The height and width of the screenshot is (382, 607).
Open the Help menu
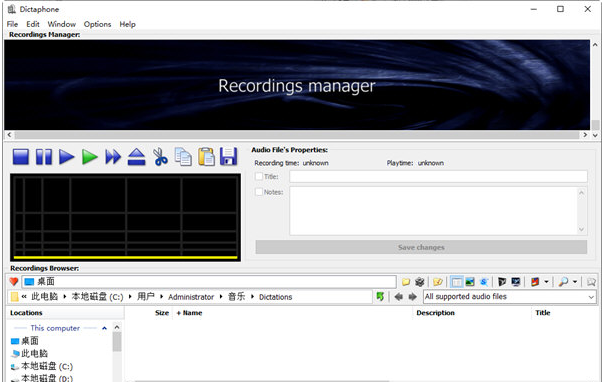point(127,24)
